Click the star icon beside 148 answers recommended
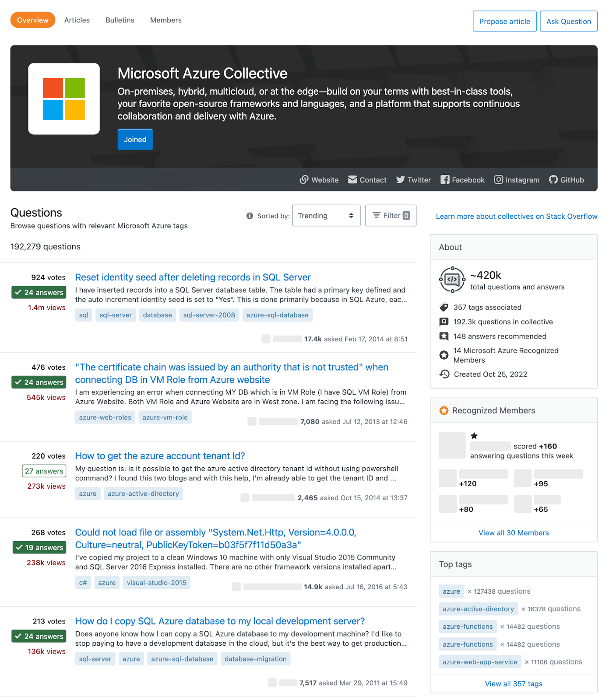609x700 pixels. [444, 336]
